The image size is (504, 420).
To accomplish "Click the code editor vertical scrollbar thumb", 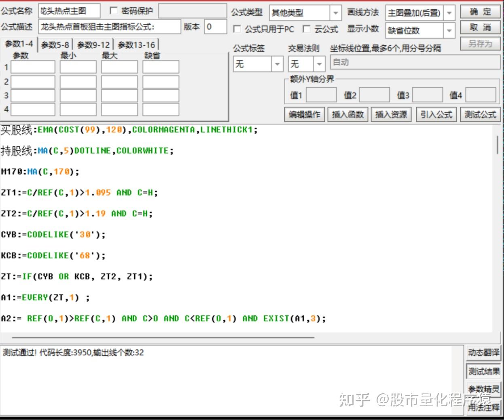I will pyautogui.click(x=498, y=145).
